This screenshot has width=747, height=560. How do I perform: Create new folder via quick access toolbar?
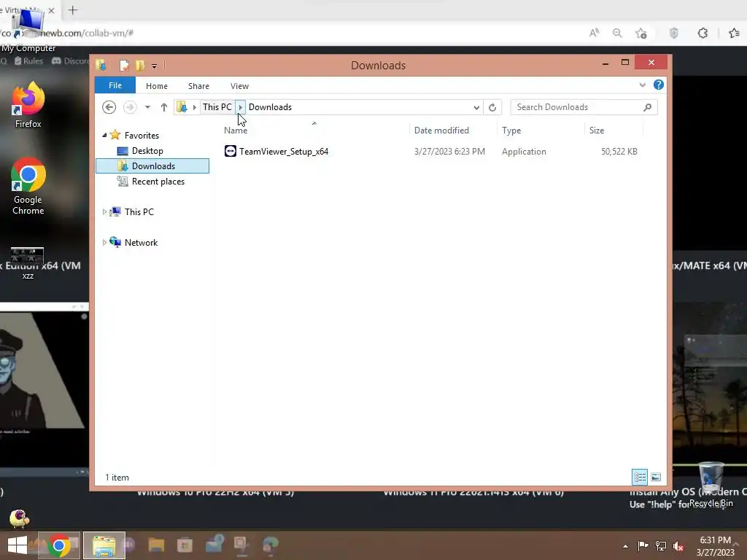point(140,65)
